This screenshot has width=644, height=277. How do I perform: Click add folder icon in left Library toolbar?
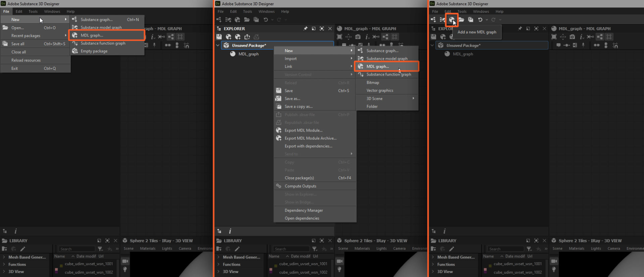[x=4, y=249]
